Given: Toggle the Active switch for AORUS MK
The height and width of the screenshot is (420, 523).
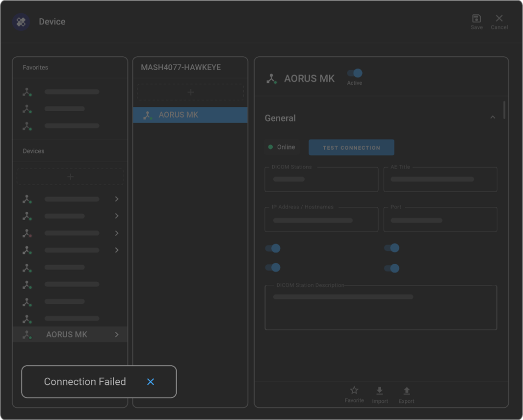Looking at the screenshot, I should 354,73.
